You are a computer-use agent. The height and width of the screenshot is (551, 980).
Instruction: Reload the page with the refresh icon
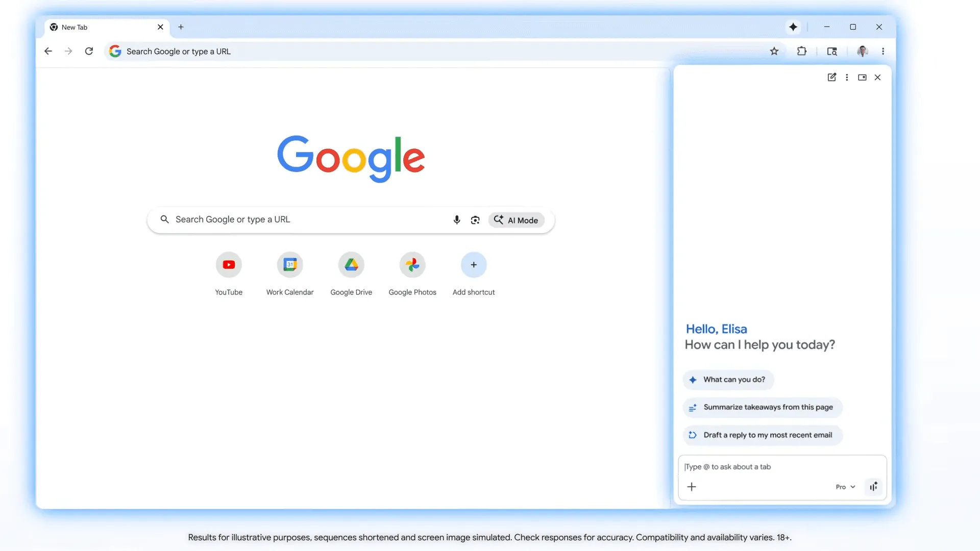pyautogui.click(x=89, y=51)
